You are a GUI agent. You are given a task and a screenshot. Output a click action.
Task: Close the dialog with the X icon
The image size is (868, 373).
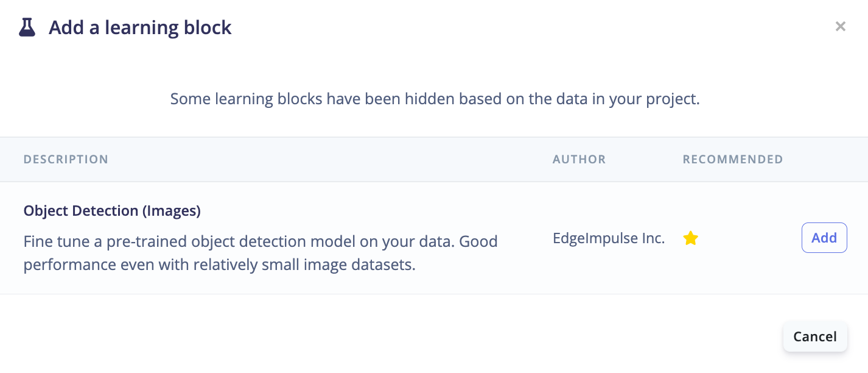841,26
